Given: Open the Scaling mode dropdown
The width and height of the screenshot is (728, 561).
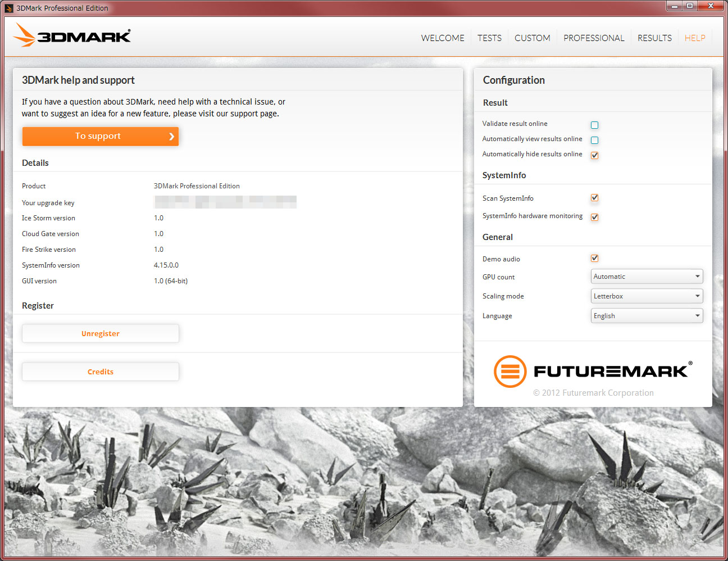Looking at the screenshot, I should (647, 296).
